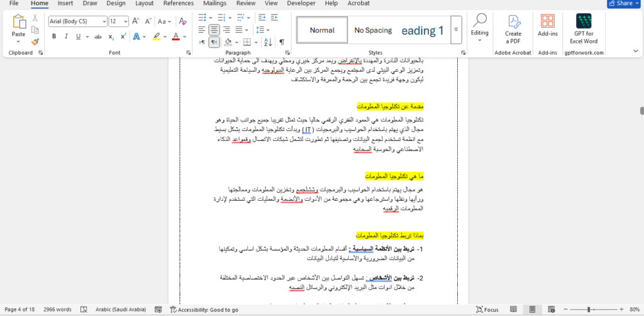The height and width of the screenshot is (316, 644).
Task: Expand Styles gallery more arrow
Action: point(456,30)
